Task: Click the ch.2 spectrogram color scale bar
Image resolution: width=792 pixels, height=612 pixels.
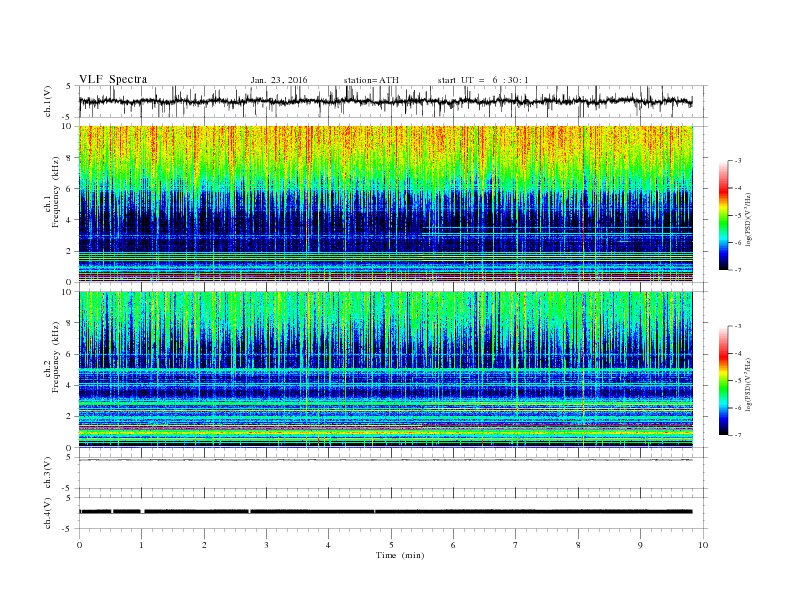Action: click(x=723, y=381)
